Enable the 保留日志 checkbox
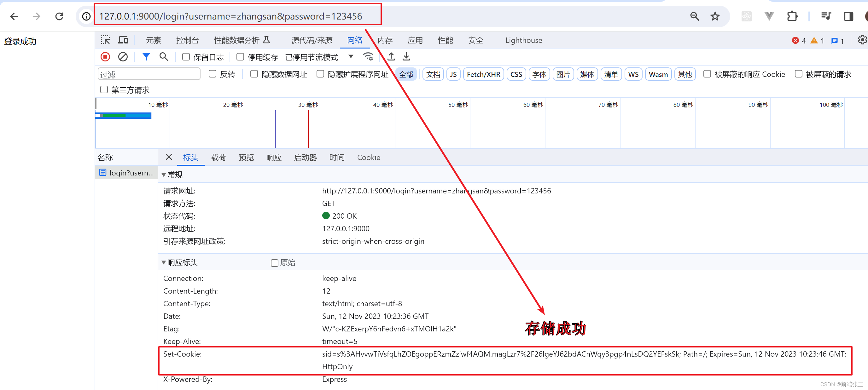868x390 pixels. pos(186,57)
